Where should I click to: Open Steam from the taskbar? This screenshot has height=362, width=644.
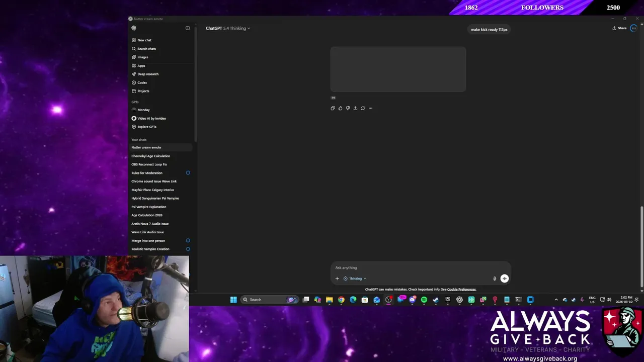click(436, 300)
